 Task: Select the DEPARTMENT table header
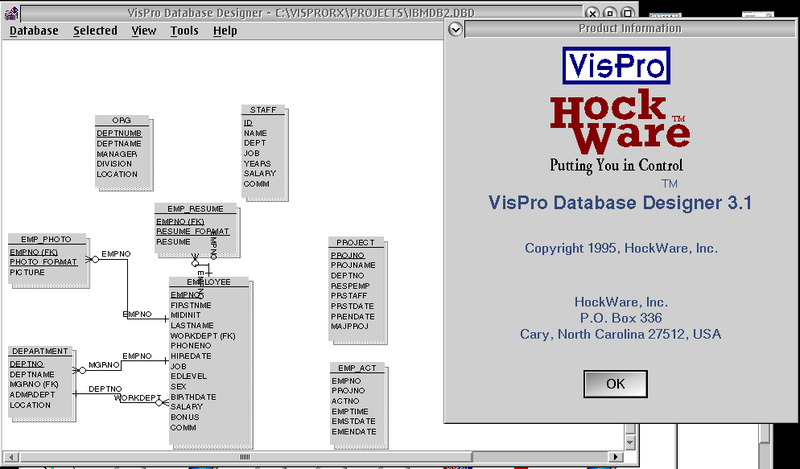[x=40, y=351]
